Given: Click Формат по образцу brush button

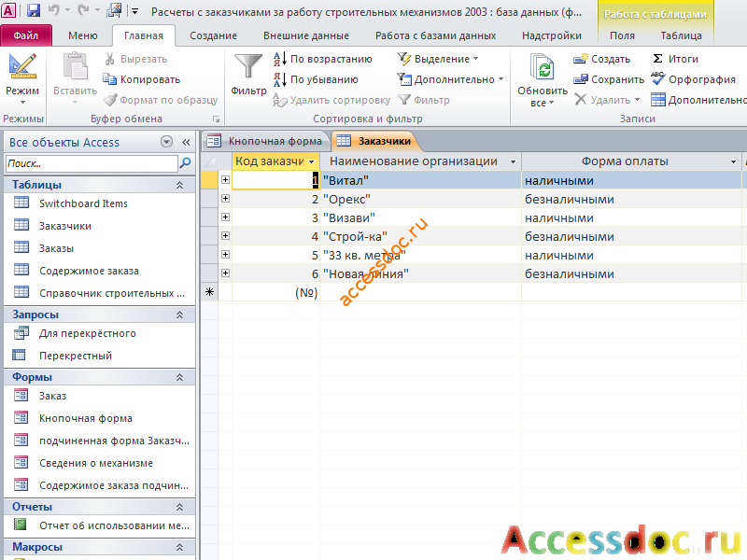Looking at the screenshot, I should point(161,100).
